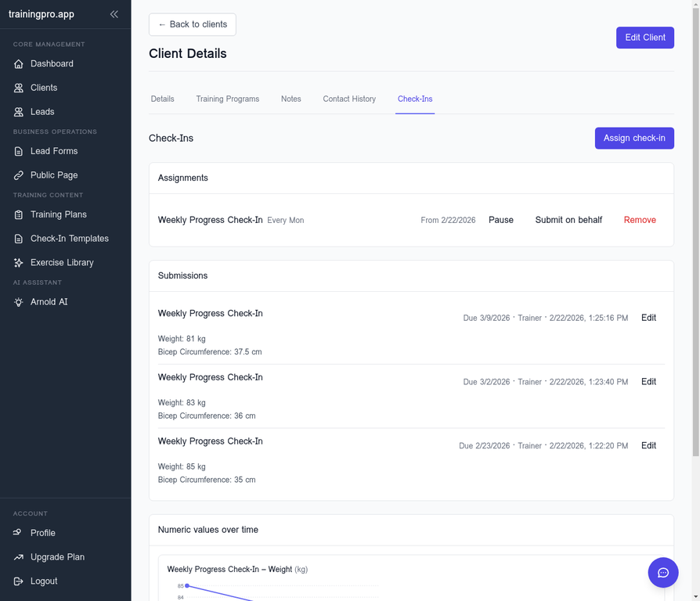
Task: Click the Clients people icon in sidebar
Action: tap(19, 88)
